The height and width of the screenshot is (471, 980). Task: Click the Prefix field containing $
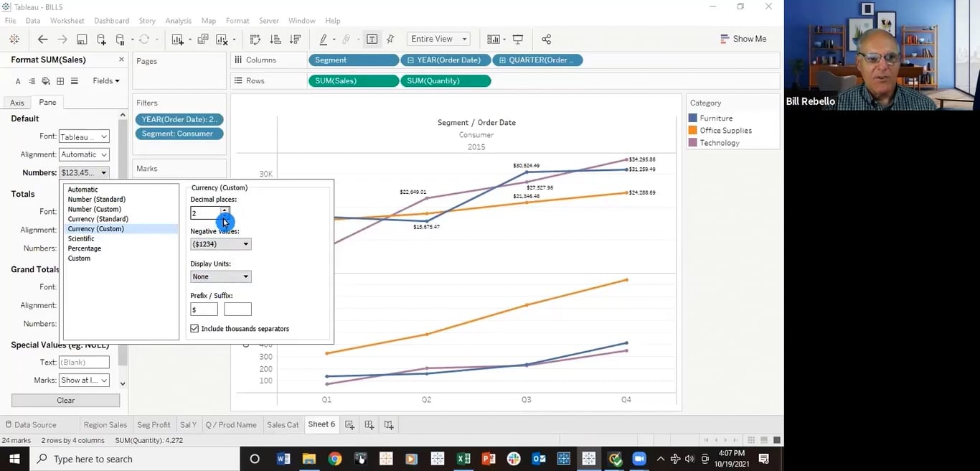point(204,309)
